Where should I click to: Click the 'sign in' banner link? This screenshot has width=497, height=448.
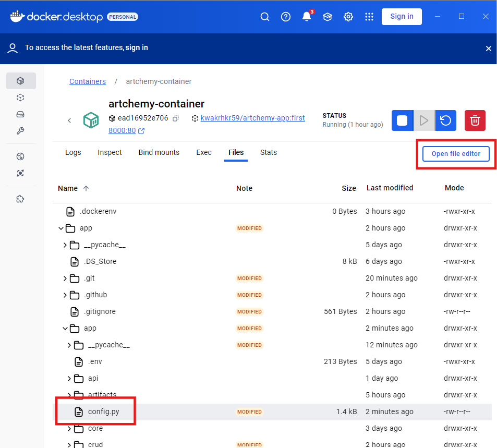[137, 47]
